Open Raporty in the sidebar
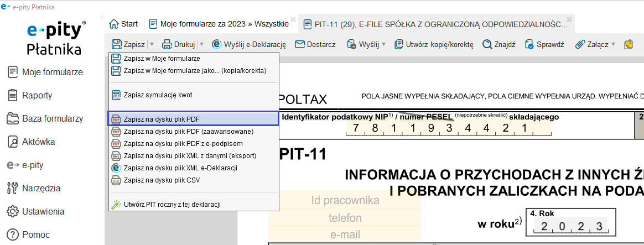The image size is (644, 245). point(30,96)
